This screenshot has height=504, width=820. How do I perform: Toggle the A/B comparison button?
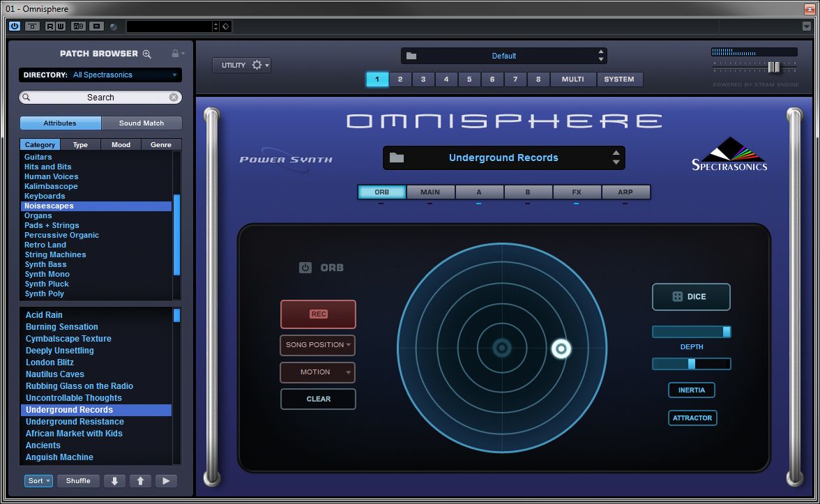click(x=78, y=26)
